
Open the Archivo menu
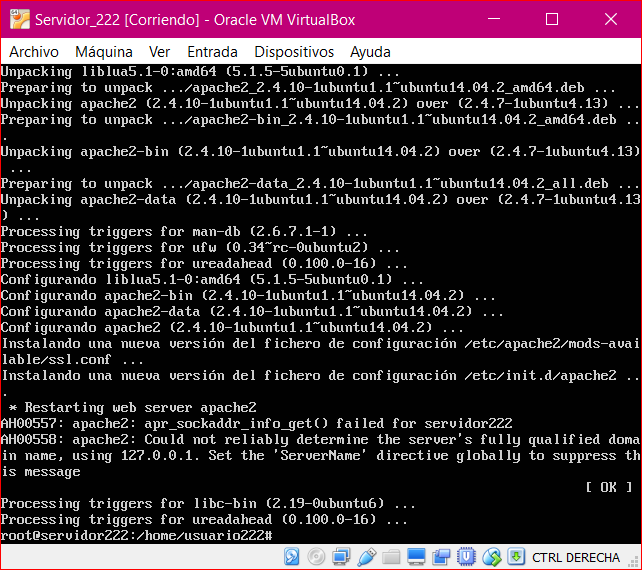(34, 52)
